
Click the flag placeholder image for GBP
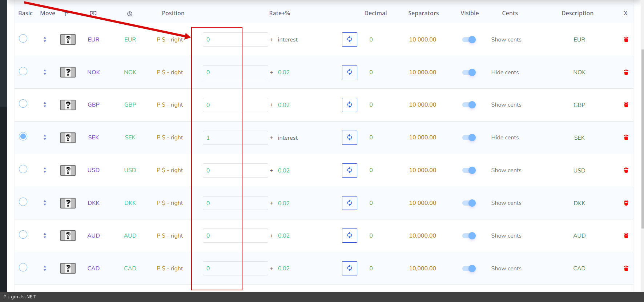coord(68,105)
